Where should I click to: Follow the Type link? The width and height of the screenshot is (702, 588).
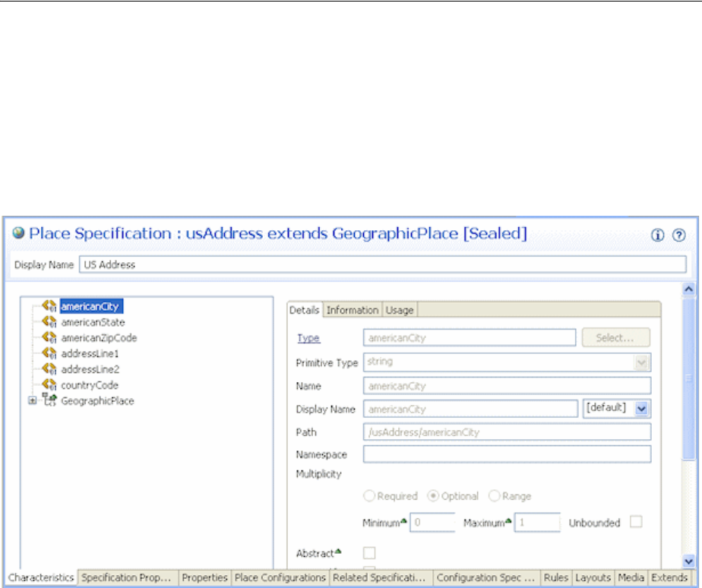click(308, 338)
